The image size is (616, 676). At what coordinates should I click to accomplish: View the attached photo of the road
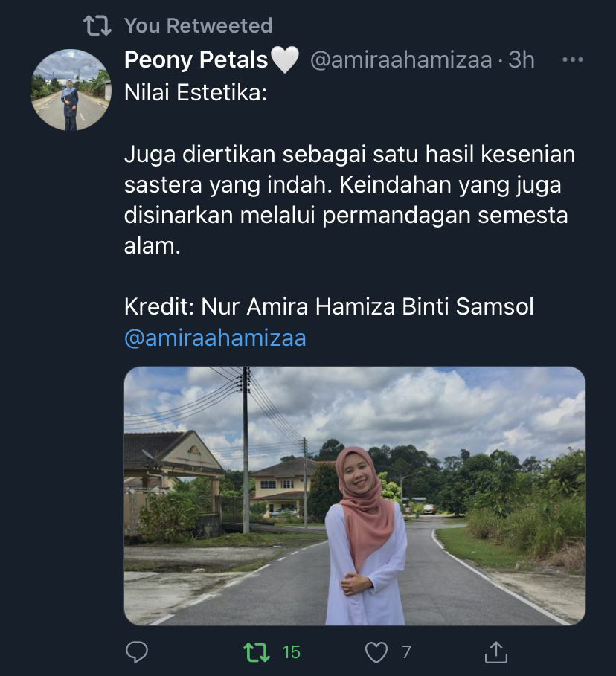(355, 496)
